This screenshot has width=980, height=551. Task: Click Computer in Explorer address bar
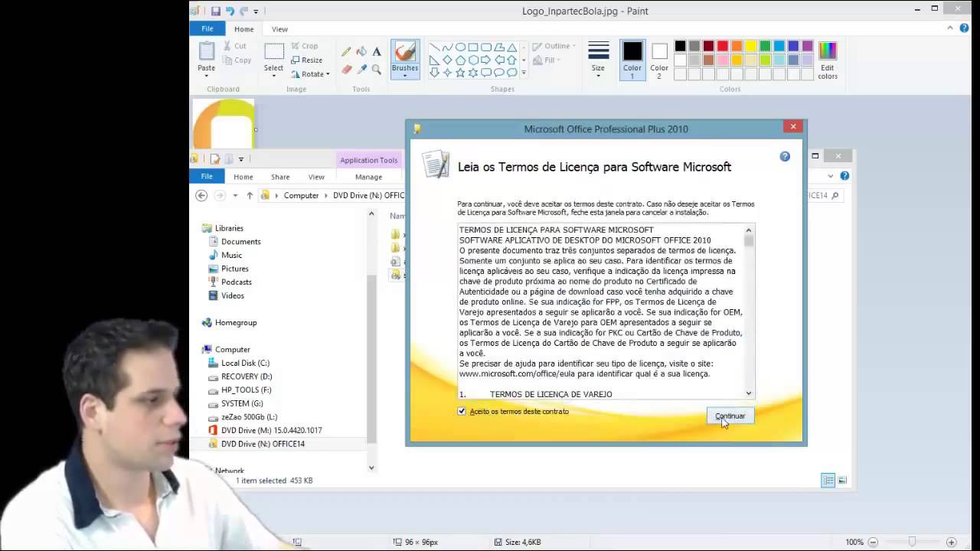click(x=301, y=195)
